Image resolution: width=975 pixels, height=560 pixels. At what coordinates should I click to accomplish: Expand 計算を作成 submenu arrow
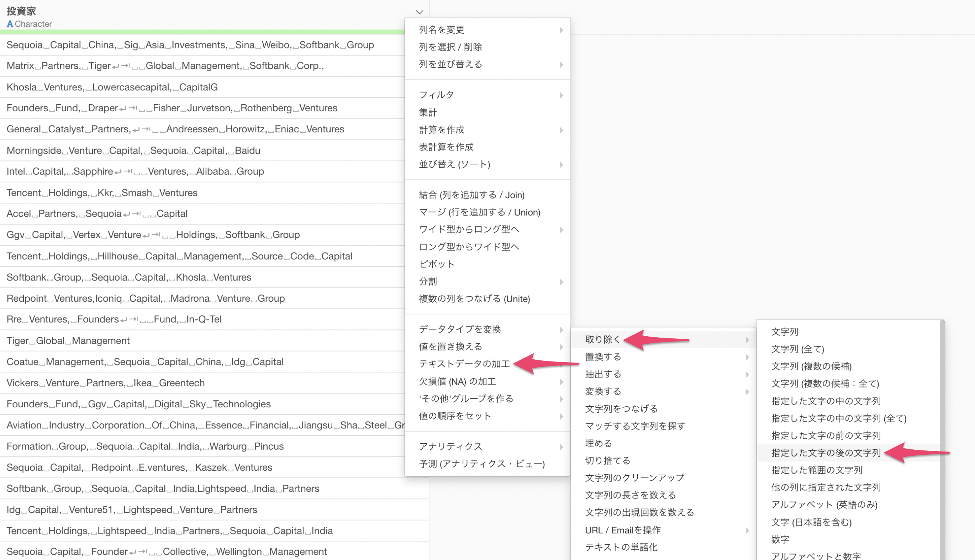(561, 130)
